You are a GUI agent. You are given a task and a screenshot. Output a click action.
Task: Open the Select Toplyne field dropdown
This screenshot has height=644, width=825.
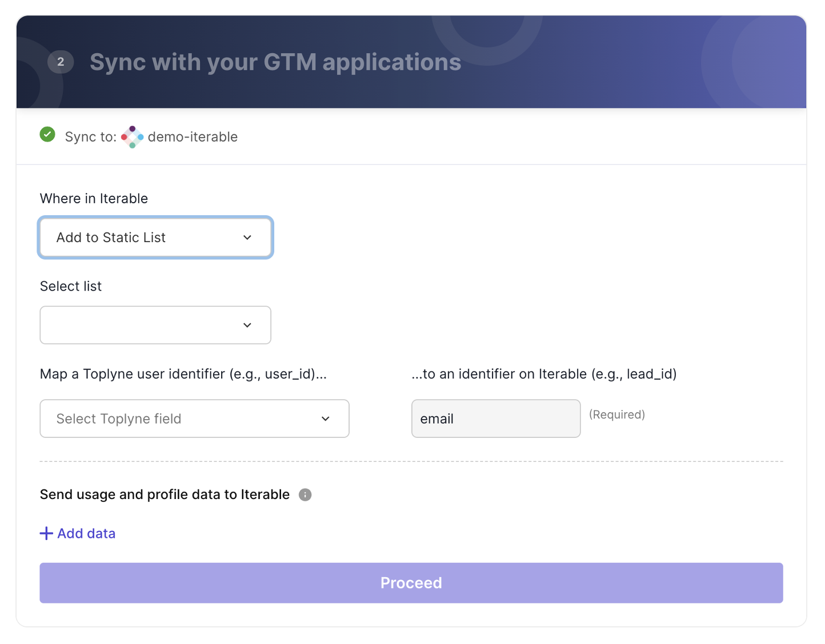[194, 418]
